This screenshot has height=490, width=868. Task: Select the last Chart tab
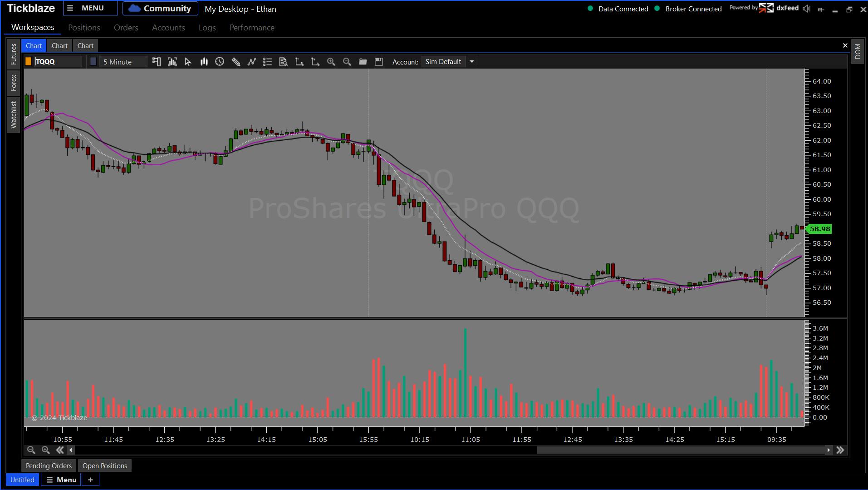[85, 45]
